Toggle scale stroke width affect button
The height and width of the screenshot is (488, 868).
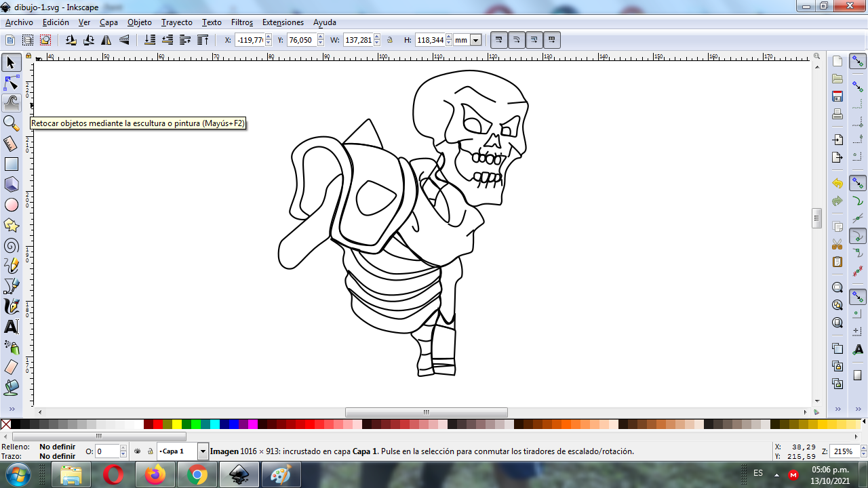pyautogui.click(x=499, y=40)
